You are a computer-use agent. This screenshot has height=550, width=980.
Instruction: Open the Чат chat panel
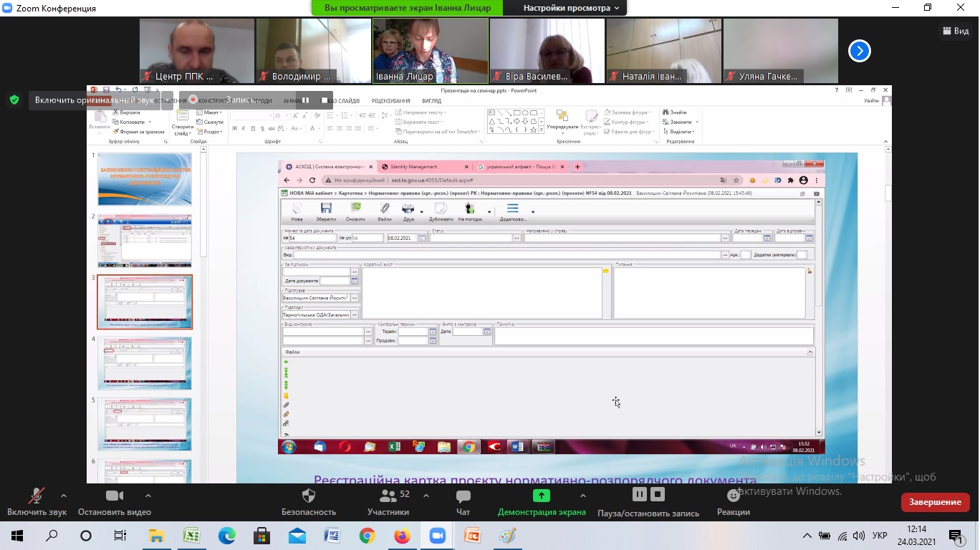[463, 503]
